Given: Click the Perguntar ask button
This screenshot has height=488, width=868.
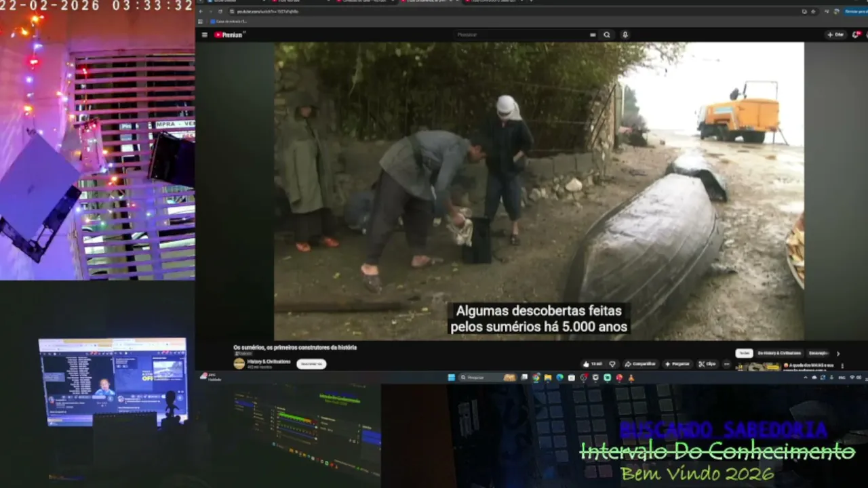Looking at the screenshot, I should click(x=677, y=364).
